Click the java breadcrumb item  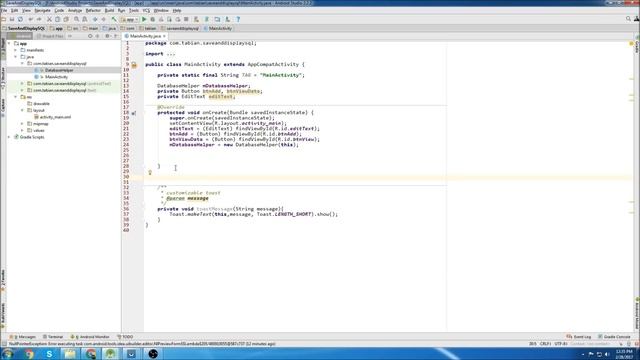point(109,29)
